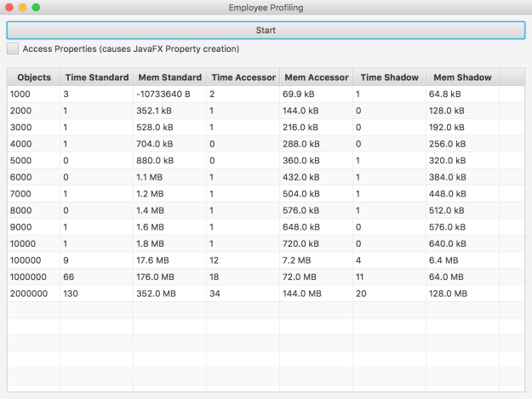The width and height of the screenshot is (532, 399).
Task: Click the 64.8 kB shadow memory cell
Action: coord(462,94)
